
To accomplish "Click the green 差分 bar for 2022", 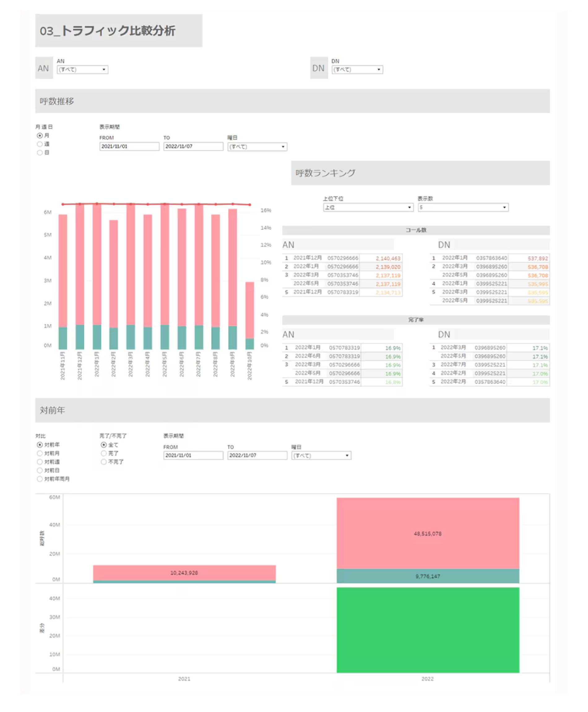I will (x=427, y=630).
